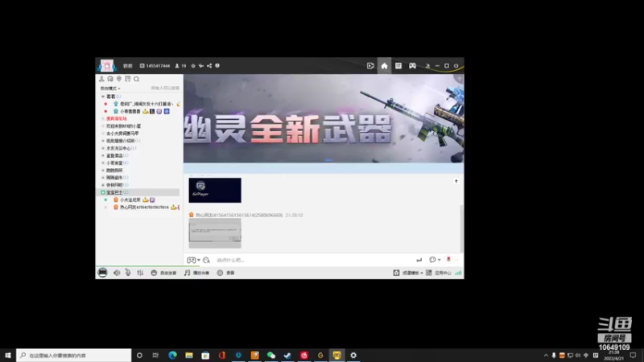Click the Windows Start button
Screen dimensions: 644x362
pyautogui.click(x=8, y=355)
